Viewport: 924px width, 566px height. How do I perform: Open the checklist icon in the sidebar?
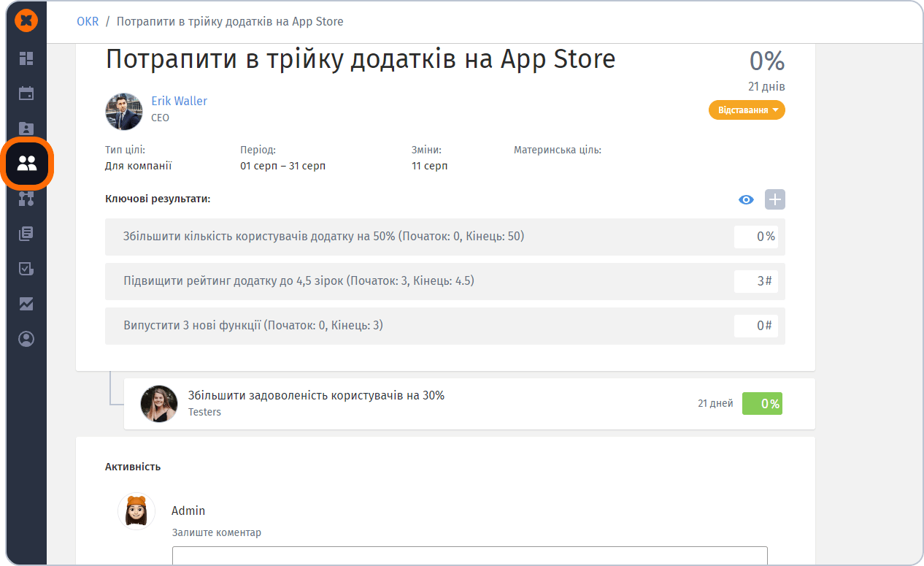tap(26, 269)
